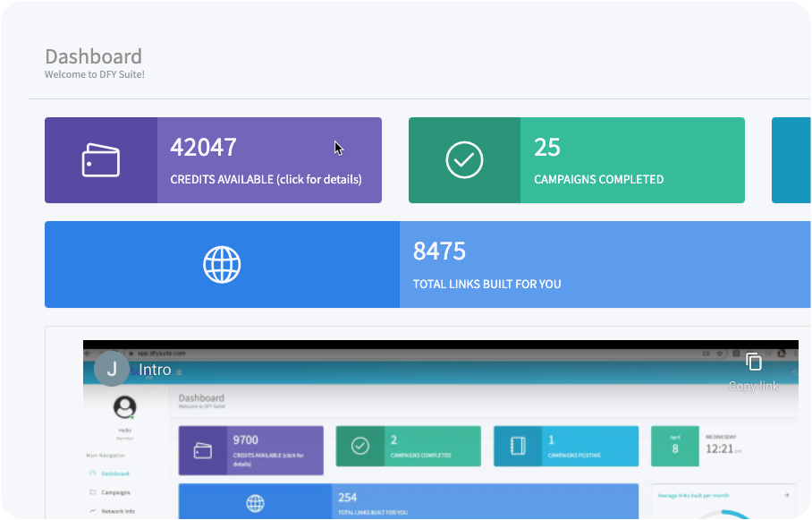Click the checkmark icon on campaigns completed card

[464, 160]
